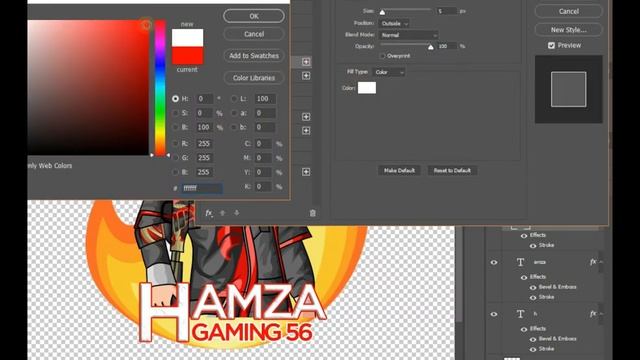Toggle Effects eye under h layer

(x=524, y=329)
